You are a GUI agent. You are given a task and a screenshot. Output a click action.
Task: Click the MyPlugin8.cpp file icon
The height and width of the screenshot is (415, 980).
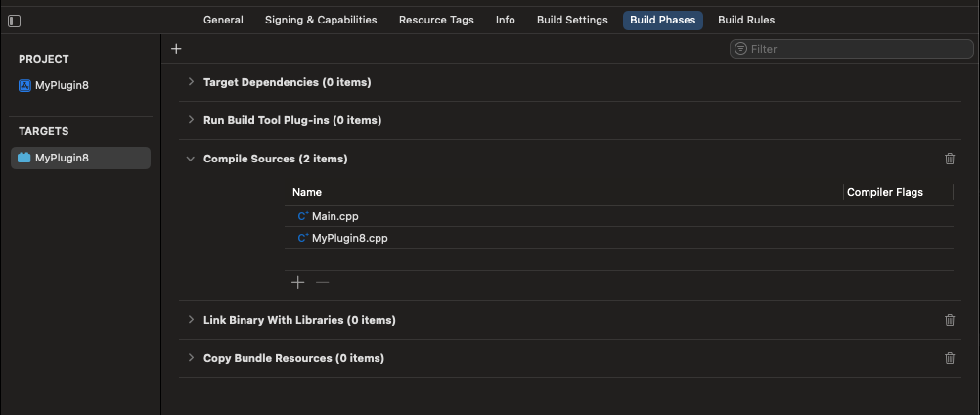pos(303,238)
